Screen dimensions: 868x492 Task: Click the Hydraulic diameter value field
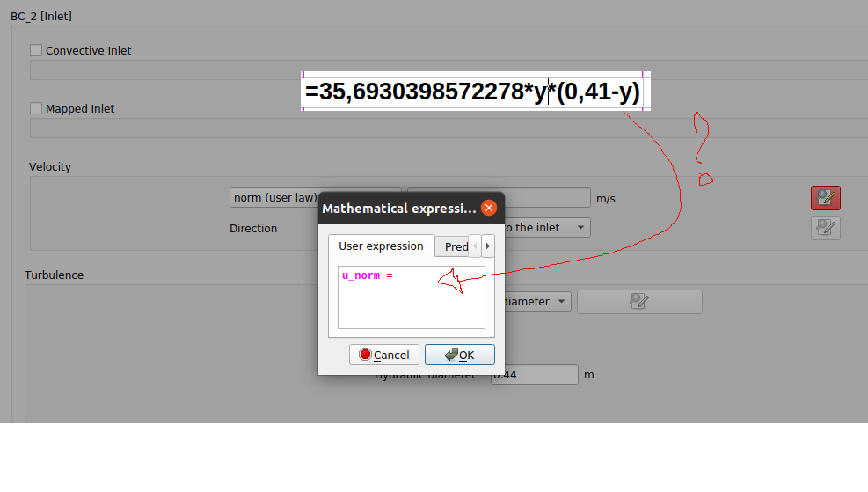pos(535,375)
